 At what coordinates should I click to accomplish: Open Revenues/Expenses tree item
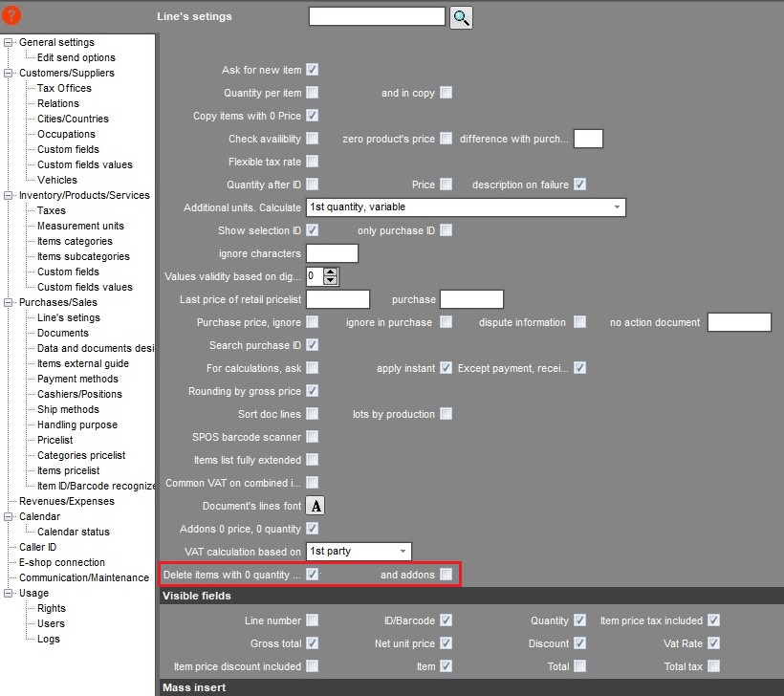click(67, 501)
